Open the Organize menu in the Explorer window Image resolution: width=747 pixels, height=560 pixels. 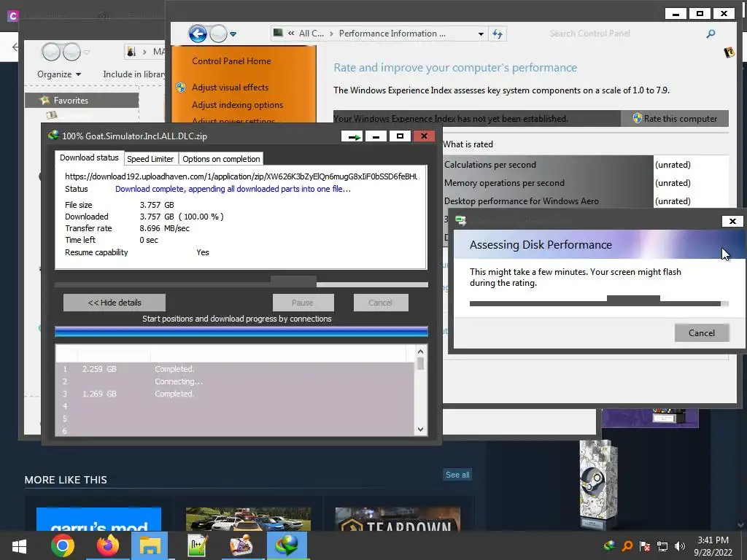click(x=59, y=74)
